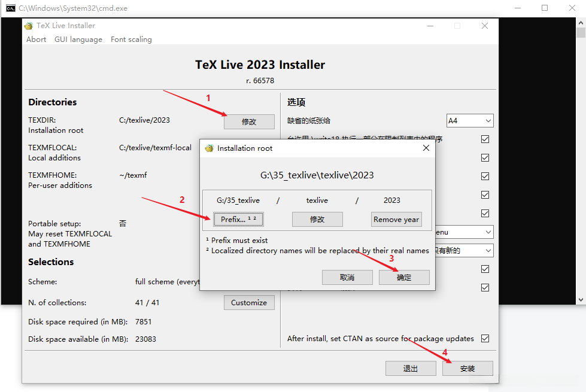Click the cmd window scrollbar up arrow

(x=581, y=23)
